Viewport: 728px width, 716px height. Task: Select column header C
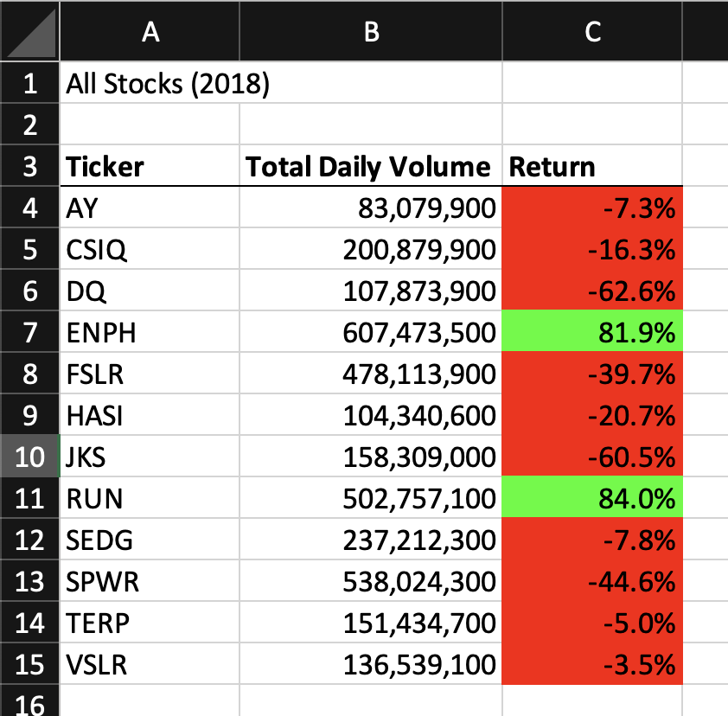click(x=591, y=30)
